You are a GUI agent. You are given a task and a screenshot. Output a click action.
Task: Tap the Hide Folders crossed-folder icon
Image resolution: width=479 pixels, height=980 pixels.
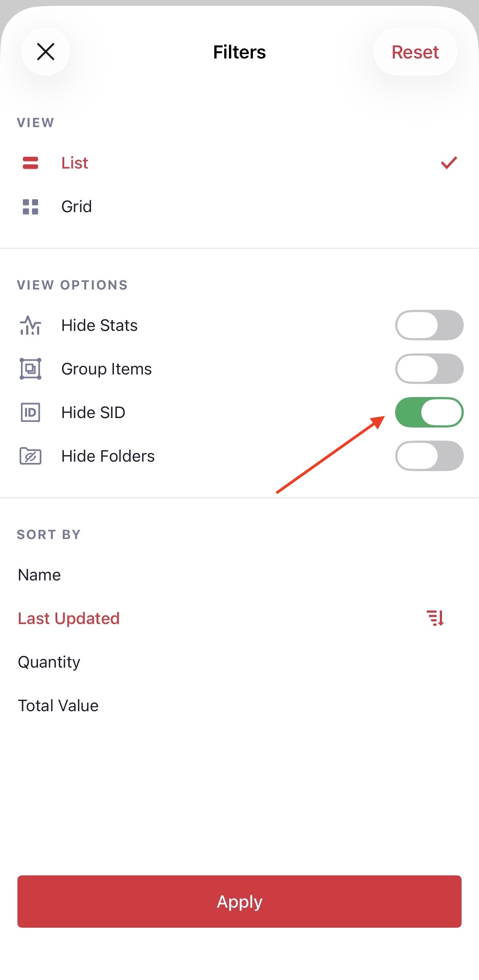pos(30,456)
